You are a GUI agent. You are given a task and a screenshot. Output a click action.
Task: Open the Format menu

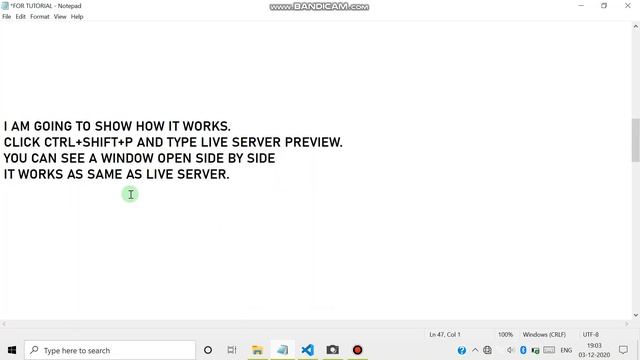tap(40, 17)
